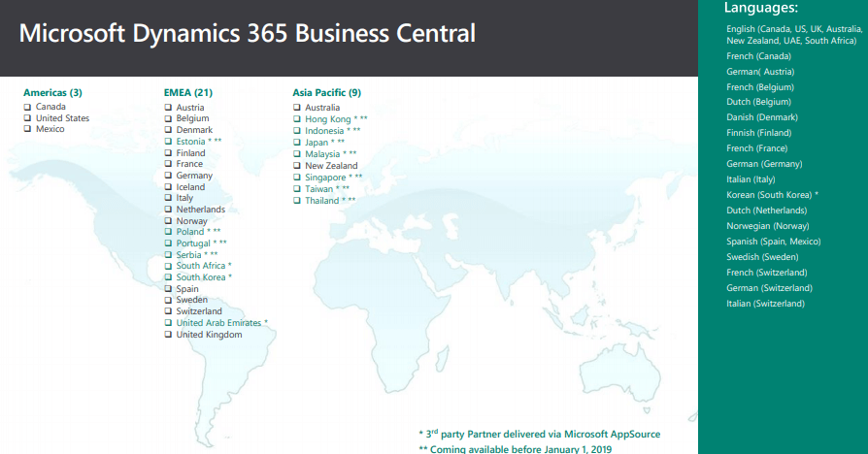This screenshot has width=868, height=454.
Task: Click 'Japan * **' in Asia Pacific
Action: tap(325, 143)
